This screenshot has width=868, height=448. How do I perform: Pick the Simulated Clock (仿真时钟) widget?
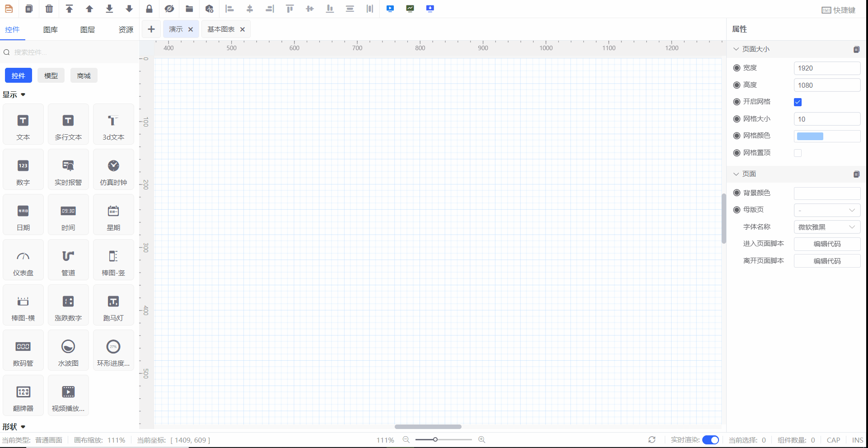(113, 170)
